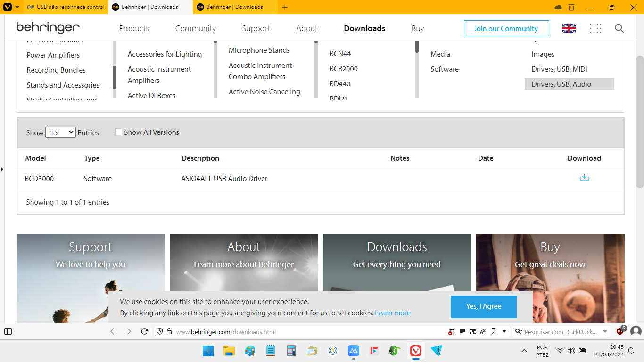
Task: Click the Pesquisar com DuckDuckGo search field
Action: click(x=561, y=331)
